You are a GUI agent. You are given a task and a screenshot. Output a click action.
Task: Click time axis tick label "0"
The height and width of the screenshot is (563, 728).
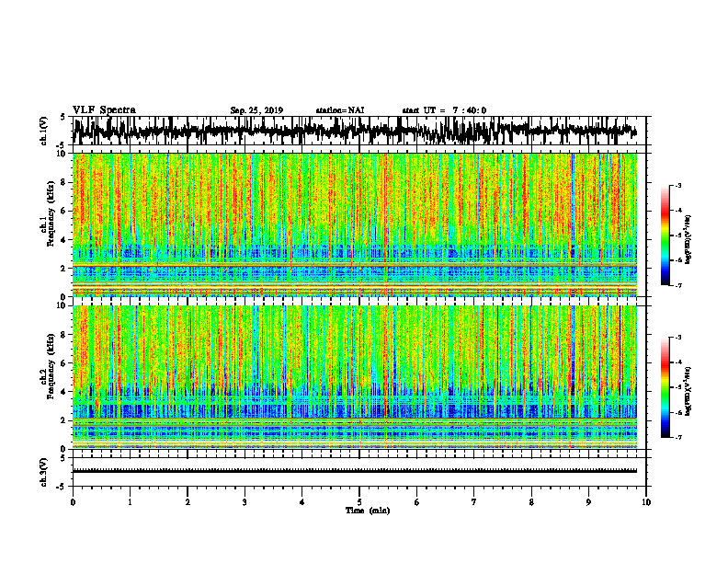pyautogui.click(x=73, y=502)
